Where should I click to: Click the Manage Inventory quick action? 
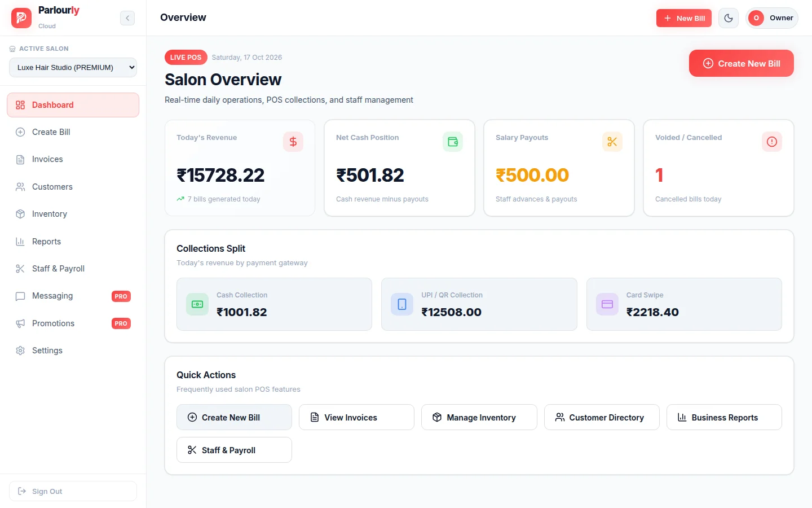(x=479, y=417)
